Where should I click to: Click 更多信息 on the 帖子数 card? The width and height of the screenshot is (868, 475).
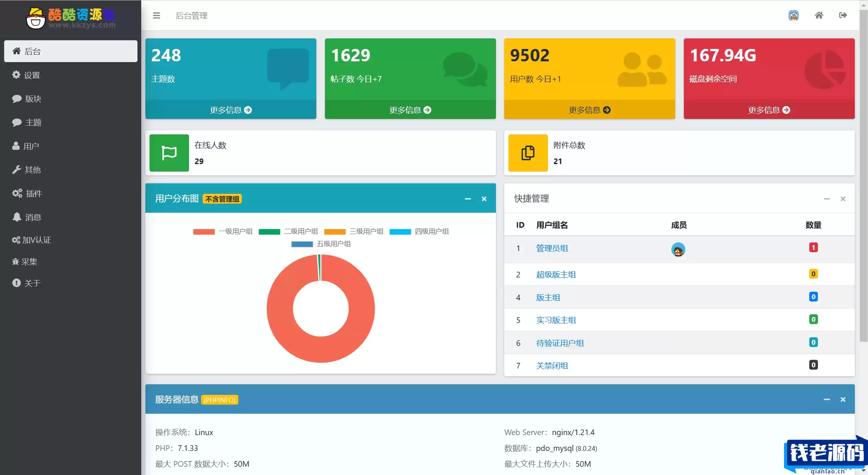pos(410,110)
